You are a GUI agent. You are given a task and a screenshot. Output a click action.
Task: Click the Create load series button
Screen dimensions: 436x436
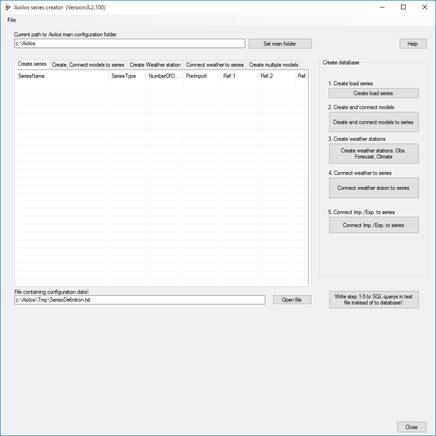[373, 93]
